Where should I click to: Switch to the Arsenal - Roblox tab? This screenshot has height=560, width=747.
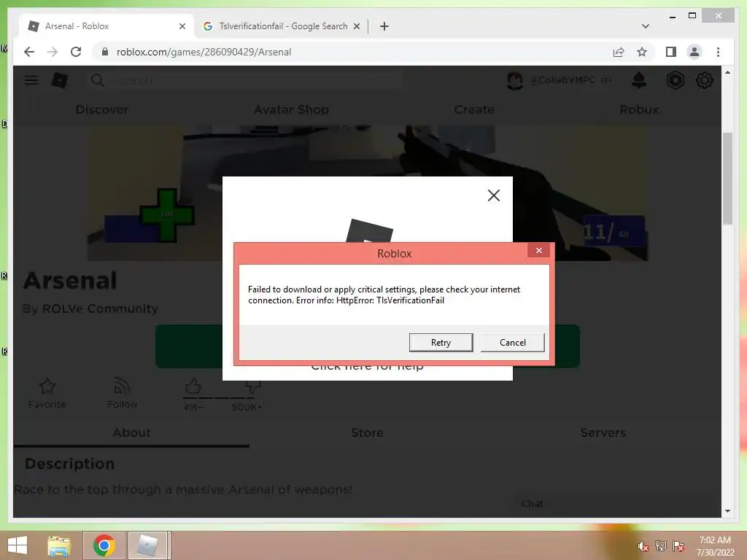tap(105, 26)
